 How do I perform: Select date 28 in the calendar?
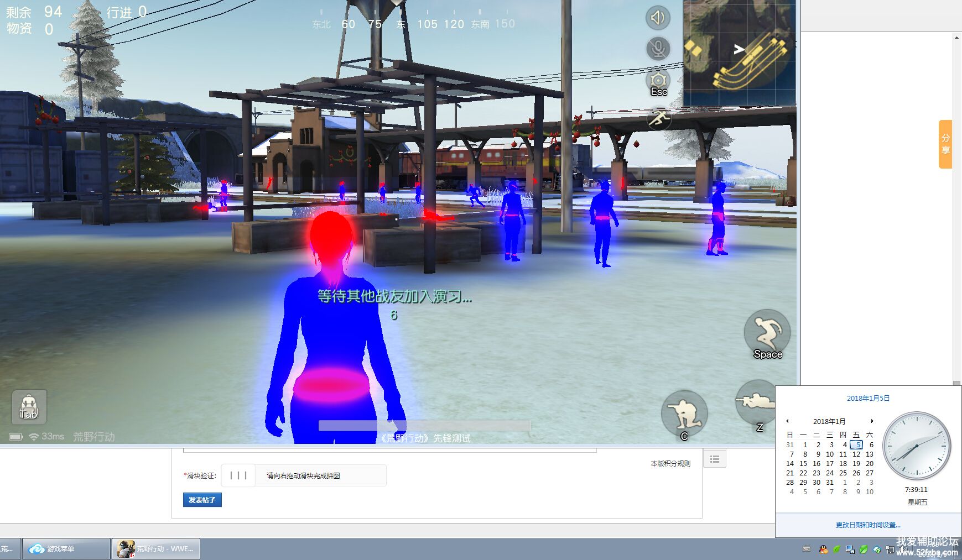(x=790, y=482)
